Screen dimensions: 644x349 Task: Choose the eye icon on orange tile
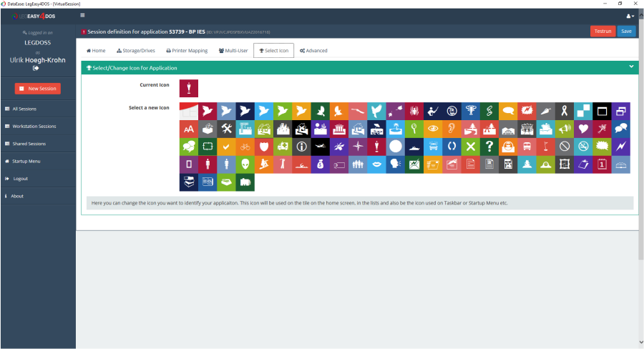tap(433, 129)
